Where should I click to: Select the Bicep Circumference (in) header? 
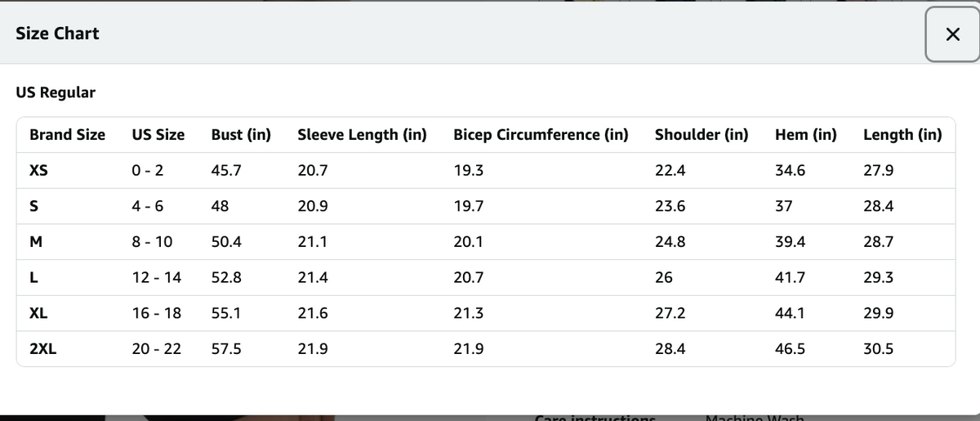pyautogui.click(x=541, y=135)
